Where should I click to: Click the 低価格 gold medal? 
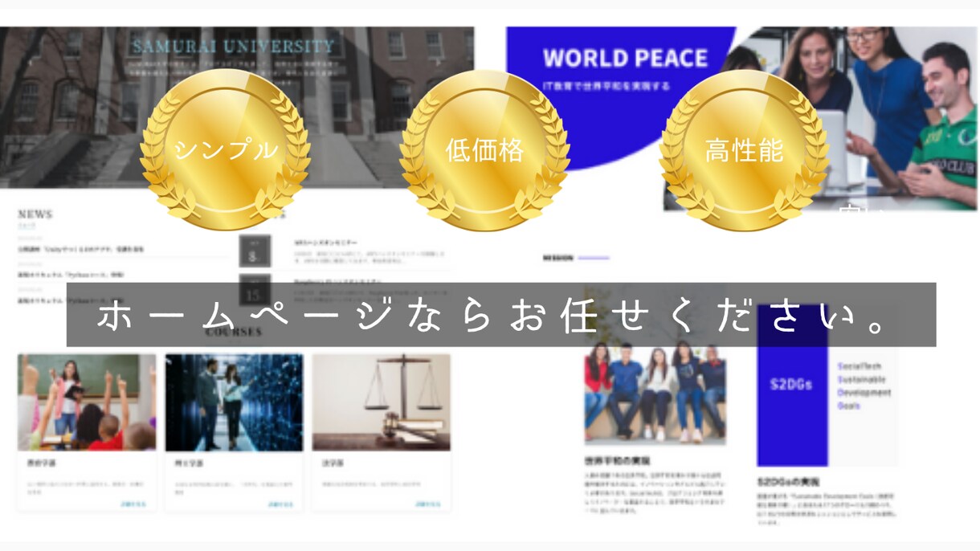pyautogui.click(x=484, y=149)
